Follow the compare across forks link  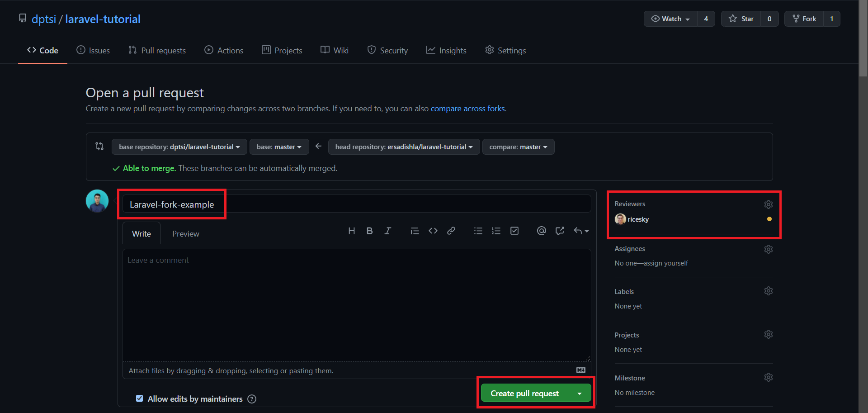coord(467,109)
